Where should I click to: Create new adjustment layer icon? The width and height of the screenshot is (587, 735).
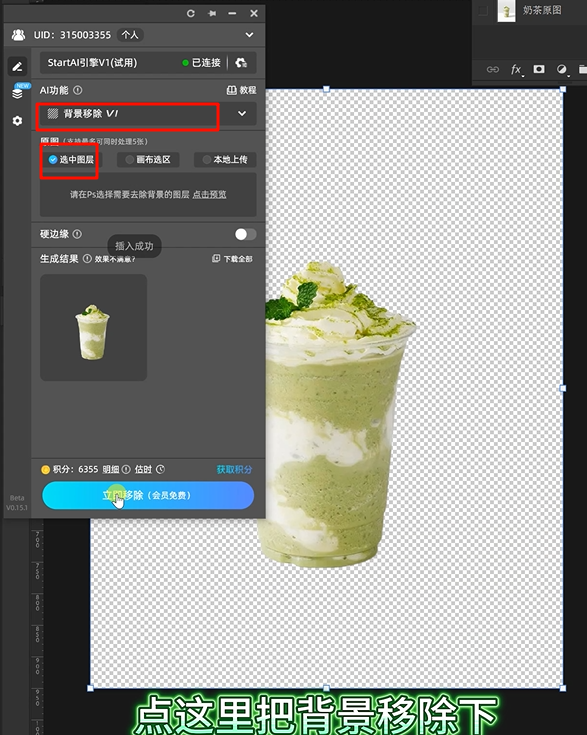click(562, 69)
